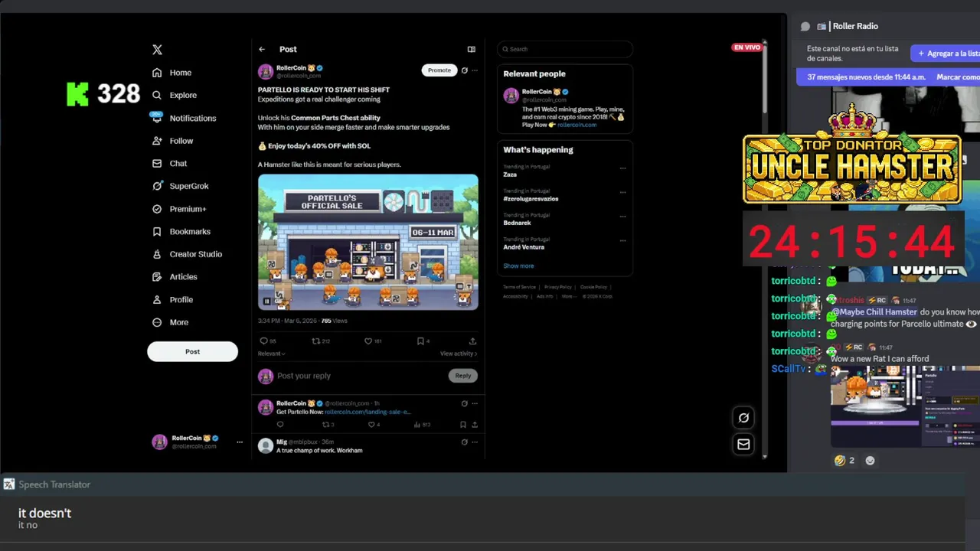Click the Profile icon in sidebar
The image size is (980, 551).
(157, 299)
